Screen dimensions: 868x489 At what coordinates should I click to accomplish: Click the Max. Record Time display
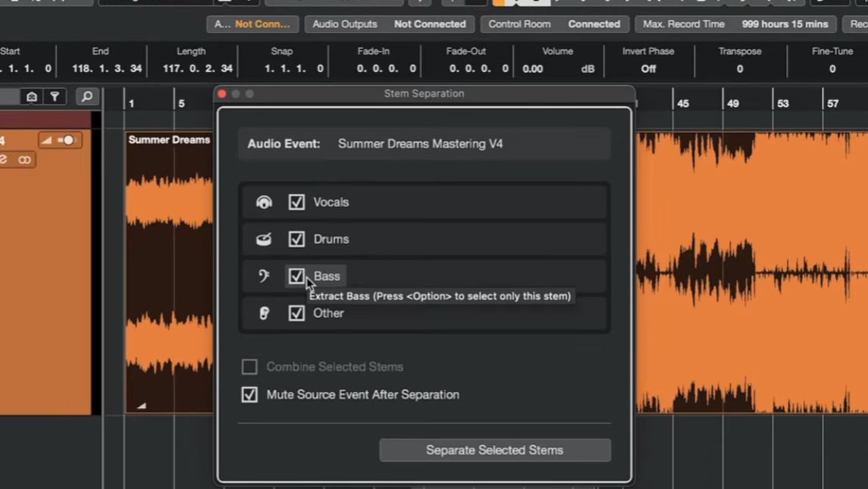735,24
